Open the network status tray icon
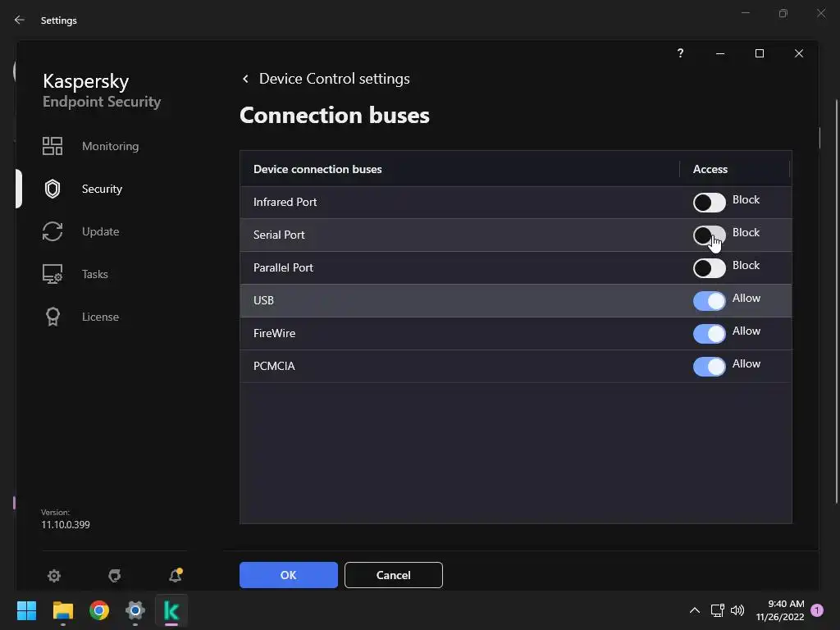Viewport: 840px width, 630px height. click(717, 610)
